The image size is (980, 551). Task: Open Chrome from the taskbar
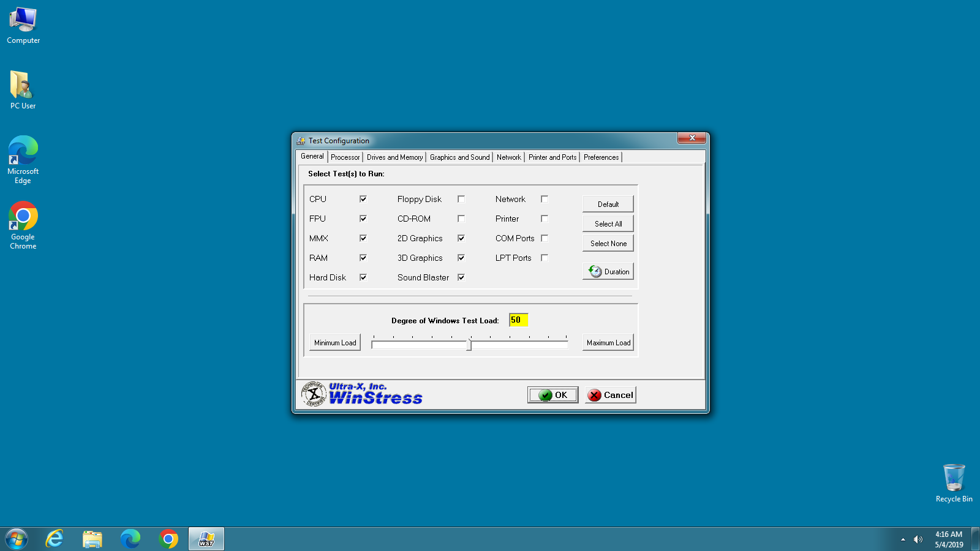168,539
